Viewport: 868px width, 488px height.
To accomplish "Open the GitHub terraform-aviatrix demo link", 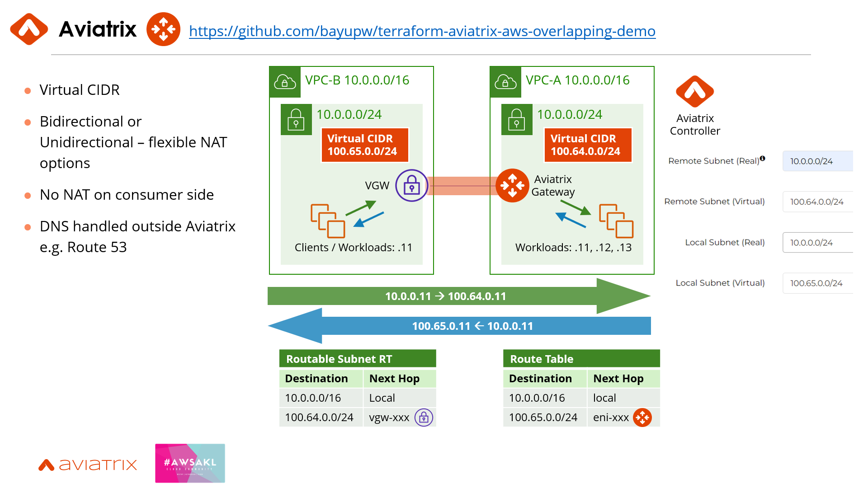I will [x=422, y=31].
